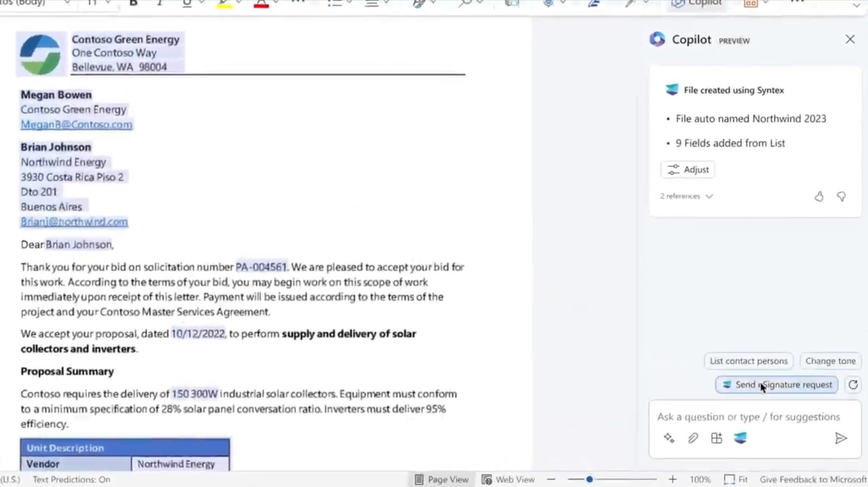This screenshot has height=487, width=868.
Task: Zoom out with the minus button
Action: (551, 479)
